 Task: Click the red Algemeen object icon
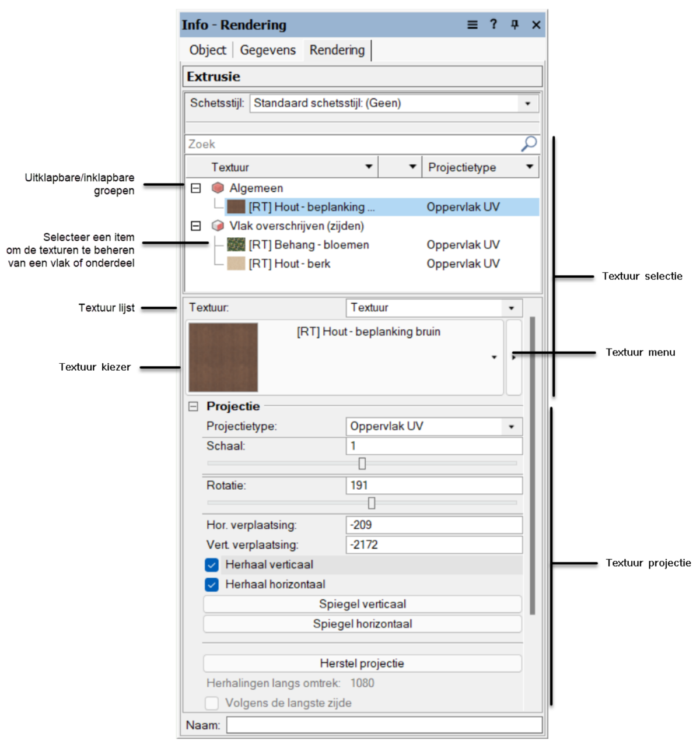(218, 188)
